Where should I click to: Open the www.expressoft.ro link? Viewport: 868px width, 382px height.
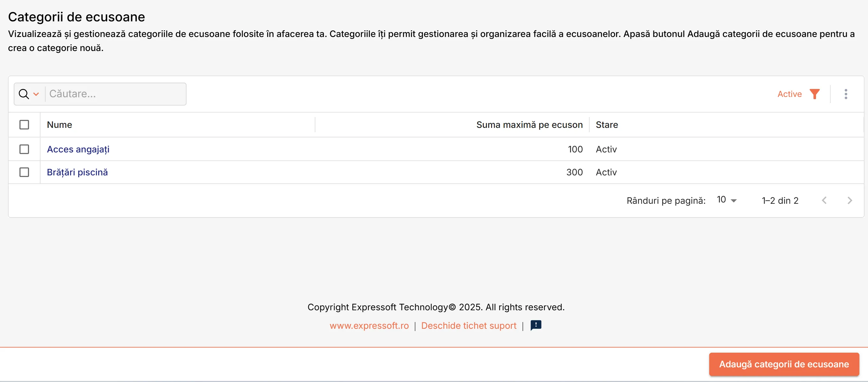[x=369, y=326]
